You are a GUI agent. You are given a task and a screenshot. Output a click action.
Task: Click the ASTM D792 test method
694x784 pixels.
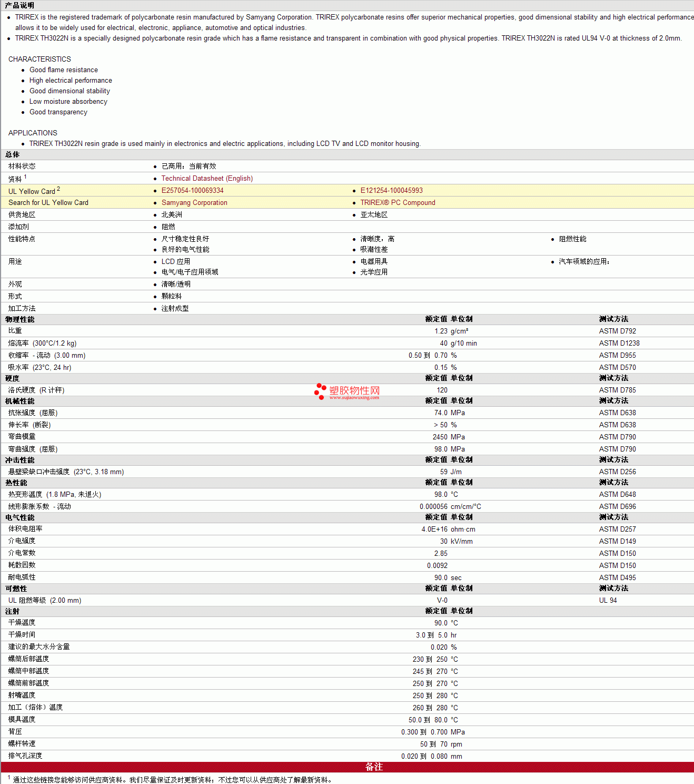coord(618,331)
